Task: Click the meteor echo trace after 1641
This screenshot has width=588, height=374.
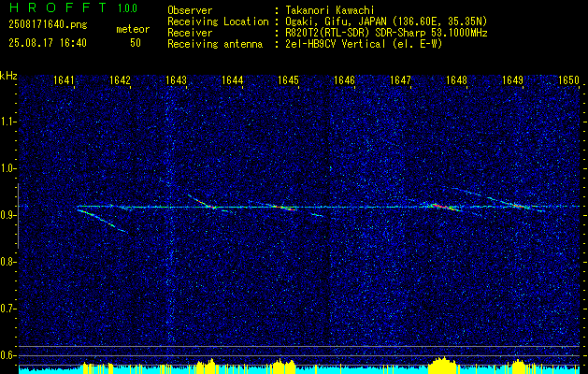Action: pos(102,221)
